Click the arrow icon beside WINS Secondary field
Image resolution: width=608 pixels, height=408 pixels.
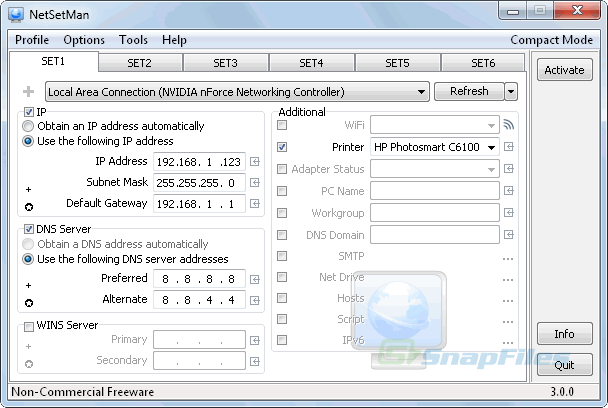tap(255, 361)
